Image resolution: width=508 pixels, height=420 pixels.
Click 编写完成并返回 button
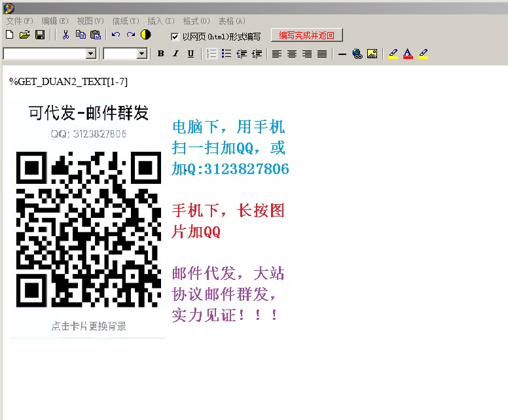307,35
